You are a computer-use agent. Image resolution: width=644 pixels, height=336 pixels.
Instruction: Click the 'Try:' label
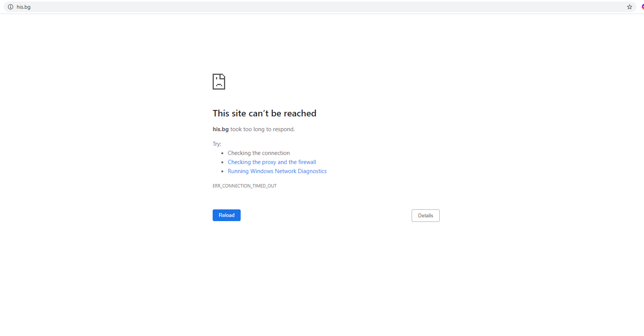(x=217, y=144)
